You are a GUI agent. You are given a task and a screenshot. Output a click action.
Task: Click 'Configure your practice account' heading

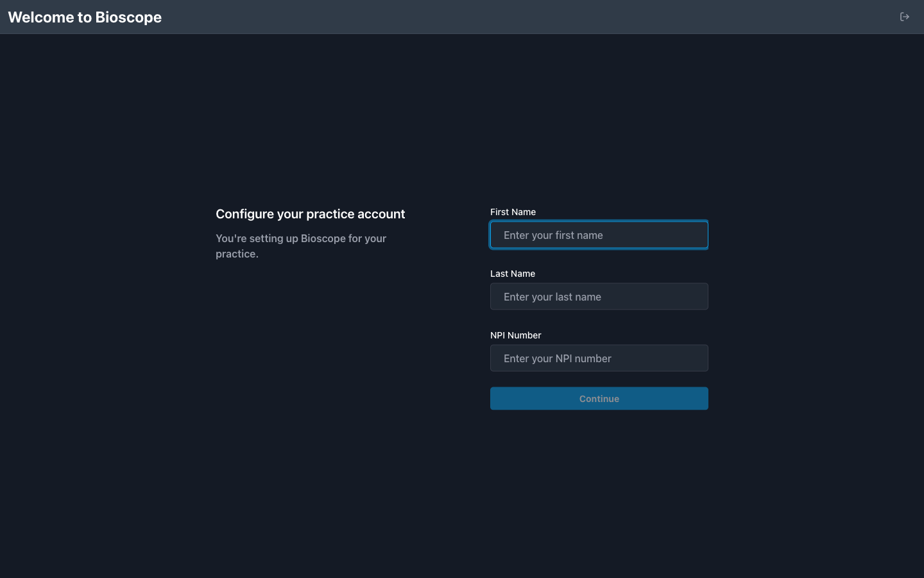point(311,214)
